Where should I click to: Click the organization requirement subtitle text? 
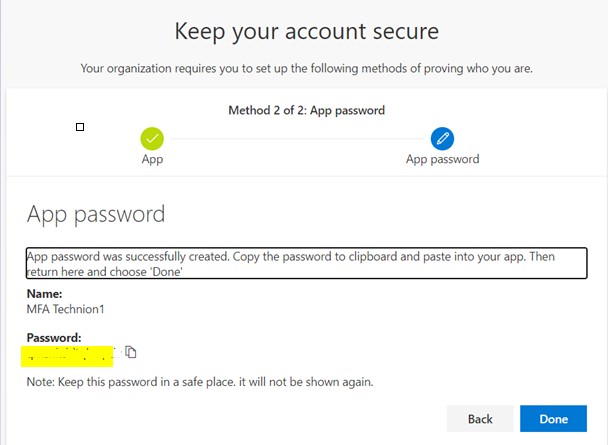point(306,69)
